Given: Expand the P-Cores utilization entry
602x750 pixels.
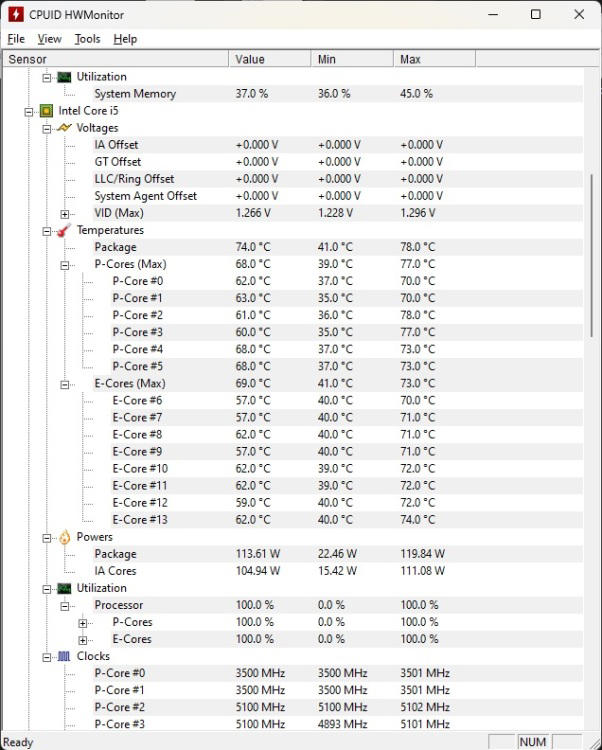Looking at the screenshot, I should (x=83, y=623).
